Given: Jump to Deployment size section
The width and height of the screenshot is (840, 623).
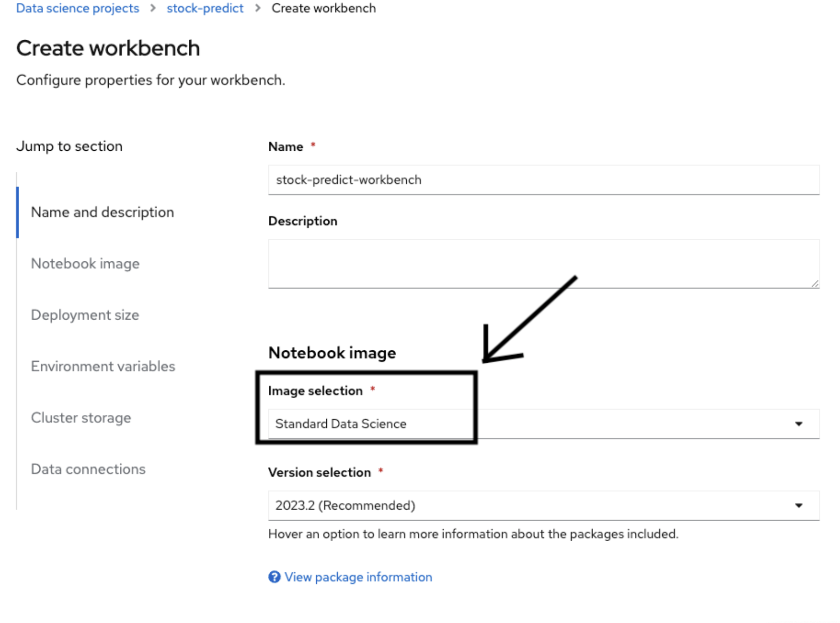Looking at the screenshot, I should coord(85,315).
